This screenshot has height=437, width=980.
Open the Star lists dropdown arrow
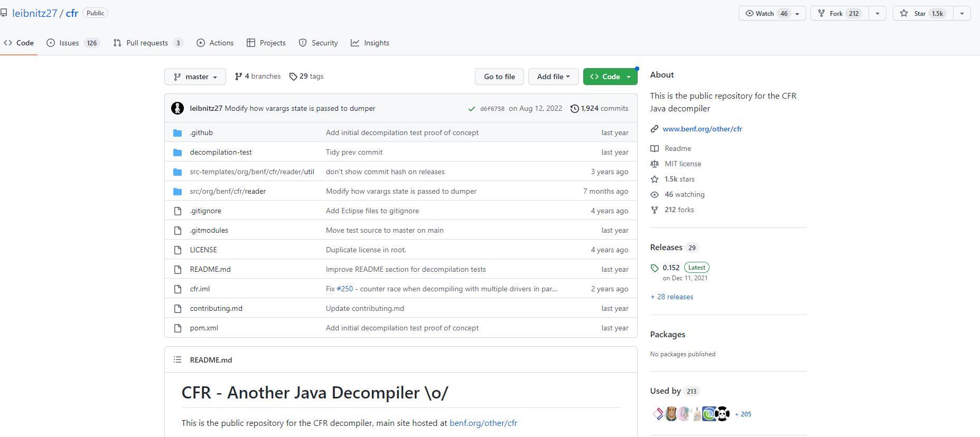pos(962,13)
